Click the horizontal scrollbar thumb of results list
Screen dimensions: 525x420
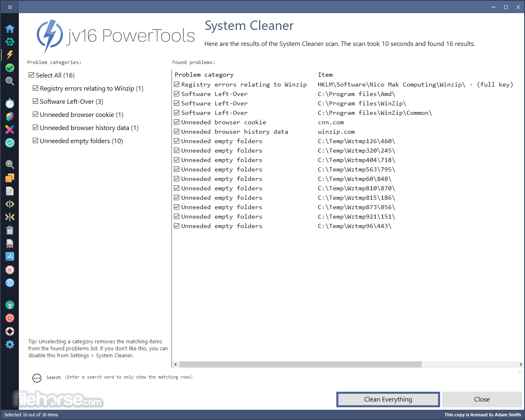[x=300, y=365]
